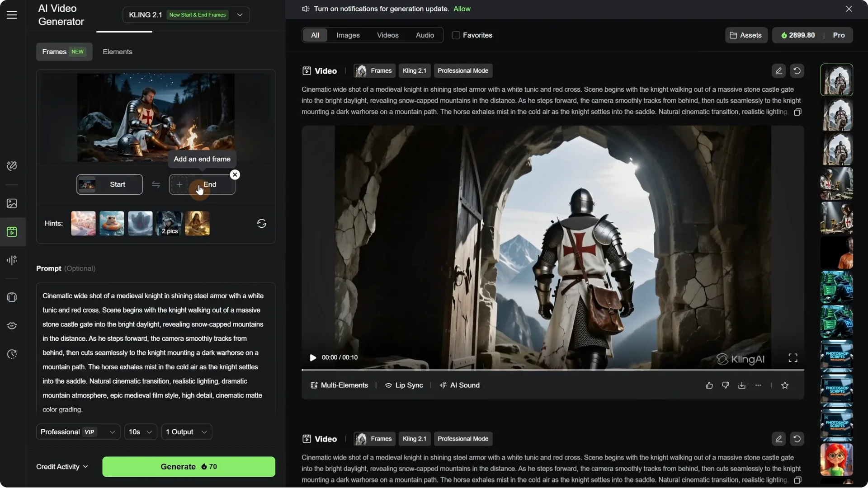Click the swap icon between Start and End frames
The height and width of the screenshot is (488, 868).
156,184
